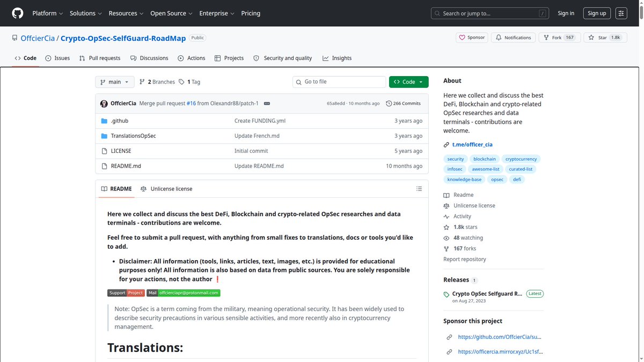The image size is (644, 362).
Task: Open the main branch dropdown
Action: click(x=114, y=82)
